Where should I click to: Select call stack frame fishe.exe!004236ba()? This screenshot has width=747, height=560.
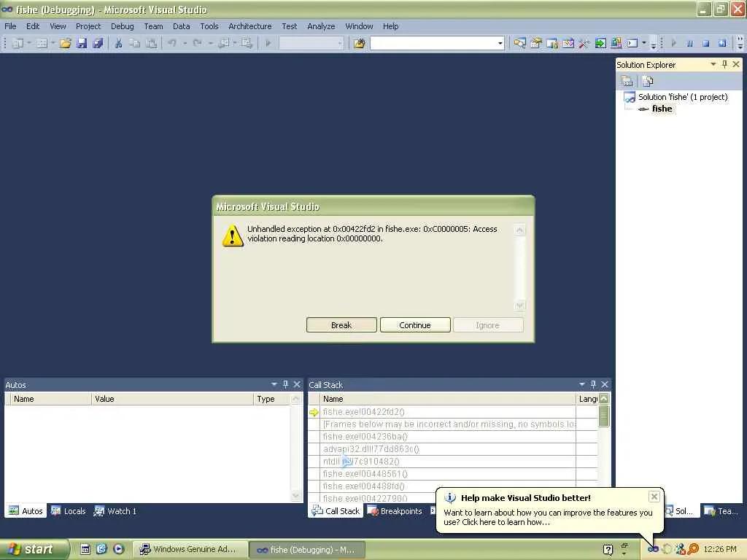pos(365,437)
